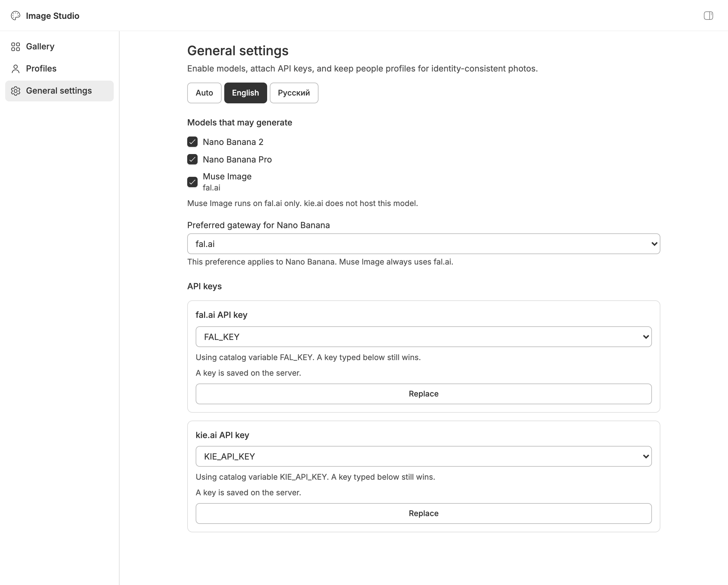Replace the kie.ai API key
The height and width of the screenshot is (585, 728).
pyautogui.click(x=423, y=513)
